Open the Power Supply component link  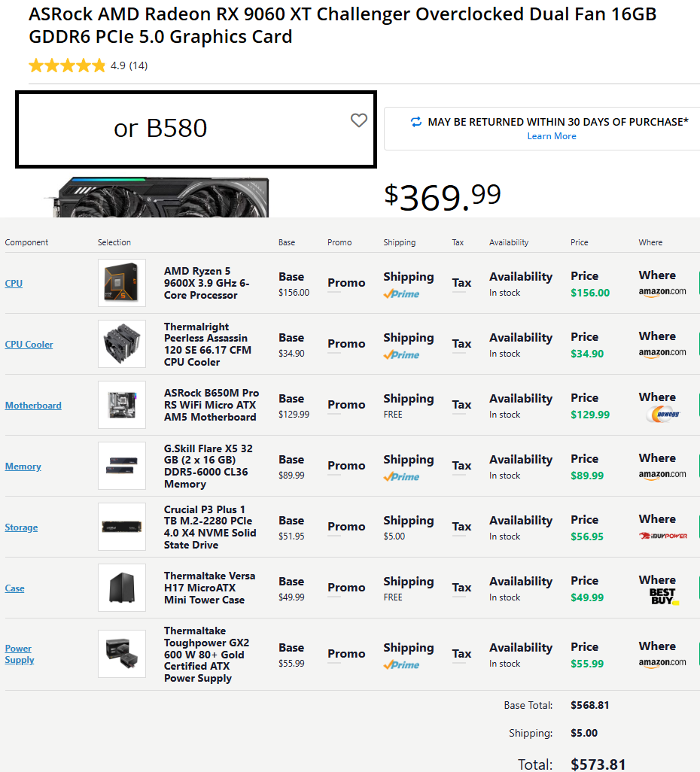pos(20,654)
